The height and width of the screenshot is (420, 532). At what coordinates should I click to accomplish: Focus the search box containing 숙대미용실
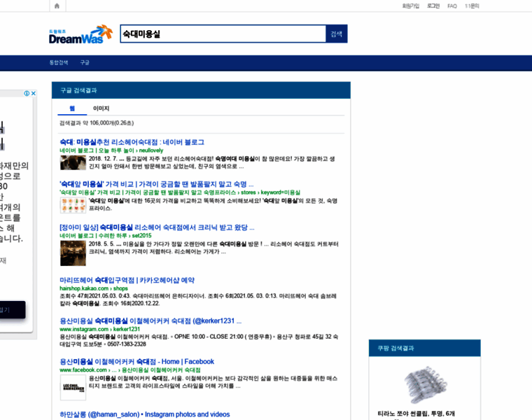[x=223, y=34]
